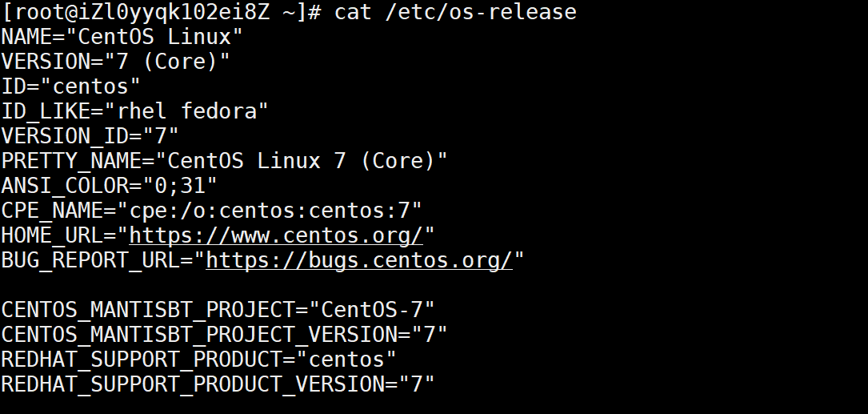Click the ANSI_COLOR="0;31" line
The width and height of the screenshot is (868, 414).
(110, 186)
